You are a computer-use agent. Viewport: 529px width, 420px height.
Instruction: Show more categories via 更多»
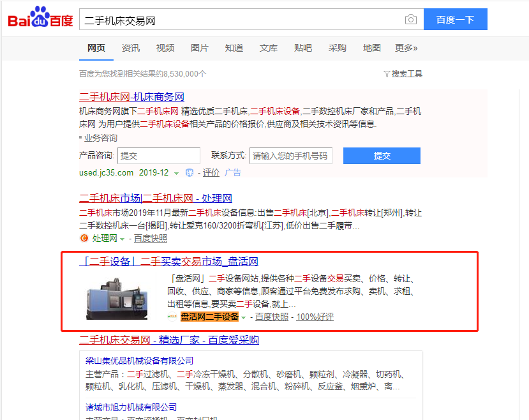pyautogui.click(x=406, y=48)
